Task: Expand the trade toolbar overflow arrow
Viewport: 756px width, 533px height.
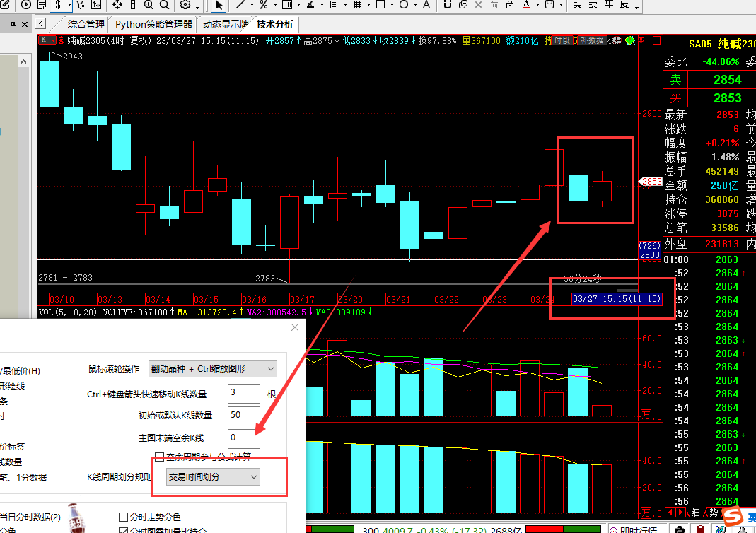Action: (x=637, y=7)
